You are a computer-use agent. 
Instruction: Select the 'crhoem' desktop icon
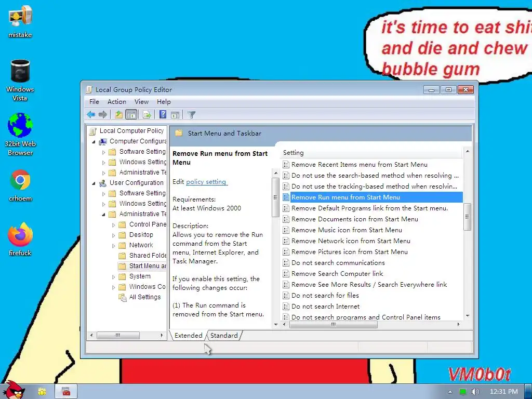coord(20,185)
